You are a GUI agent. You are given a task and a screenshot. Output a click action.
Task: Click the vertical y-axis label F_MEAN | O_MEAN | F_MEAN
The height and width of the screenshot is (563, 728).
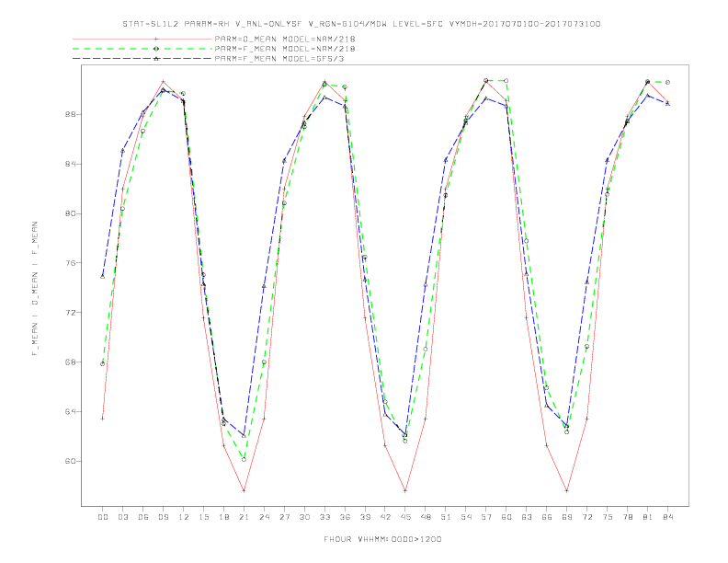coord(35,289)
